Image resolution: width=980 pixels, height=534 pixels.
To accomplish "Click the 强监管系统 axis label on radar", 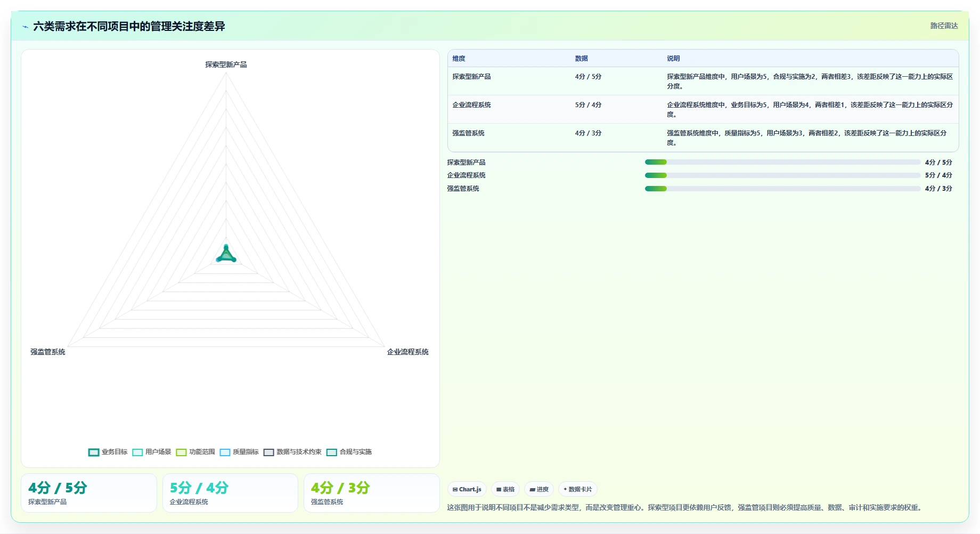I will click(48, 352).
